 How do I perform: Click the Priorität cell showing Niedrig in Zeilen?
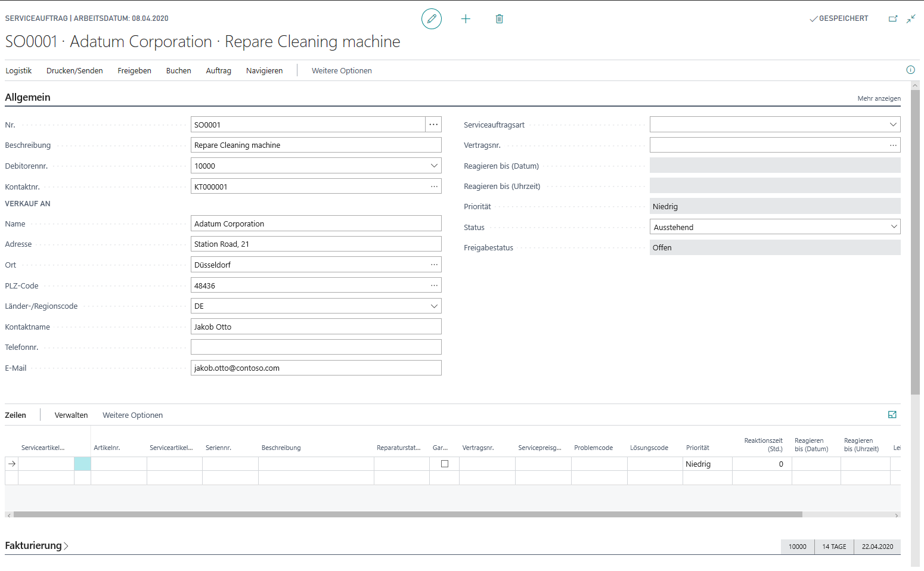point(707,464)
